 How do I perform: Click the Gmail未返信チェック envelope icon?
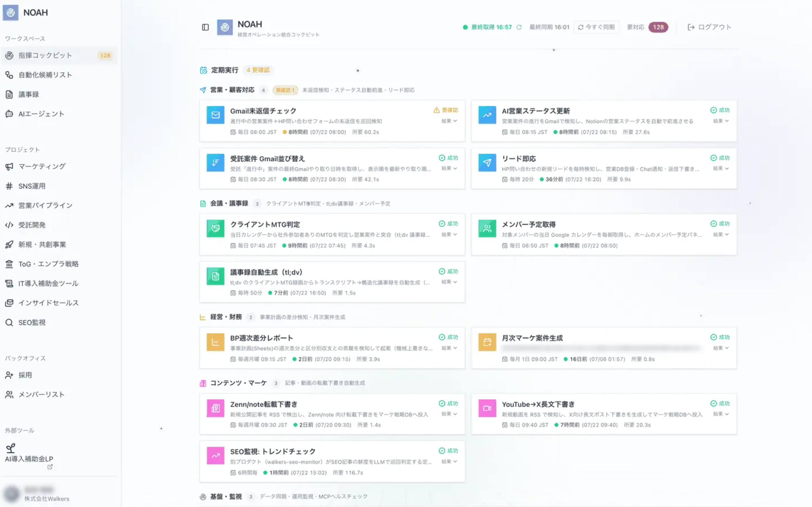215,115
